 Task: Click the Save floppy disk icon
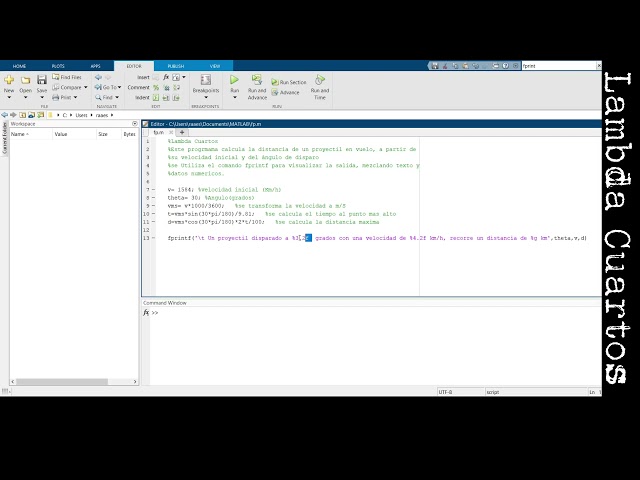(42, 80)
